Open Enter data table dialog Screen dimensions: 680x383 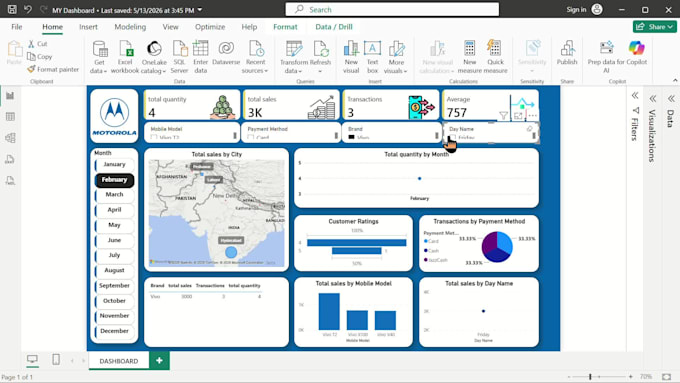(200, 57)
